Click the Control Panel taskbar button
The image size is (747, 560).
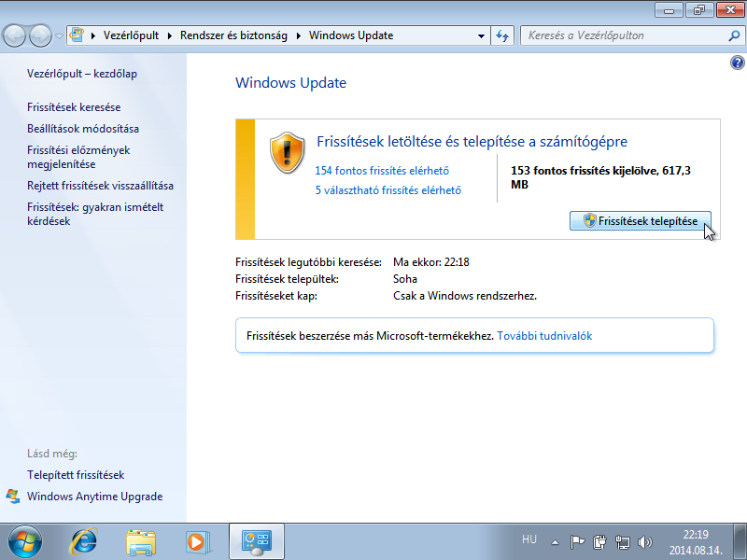(257, 542)
